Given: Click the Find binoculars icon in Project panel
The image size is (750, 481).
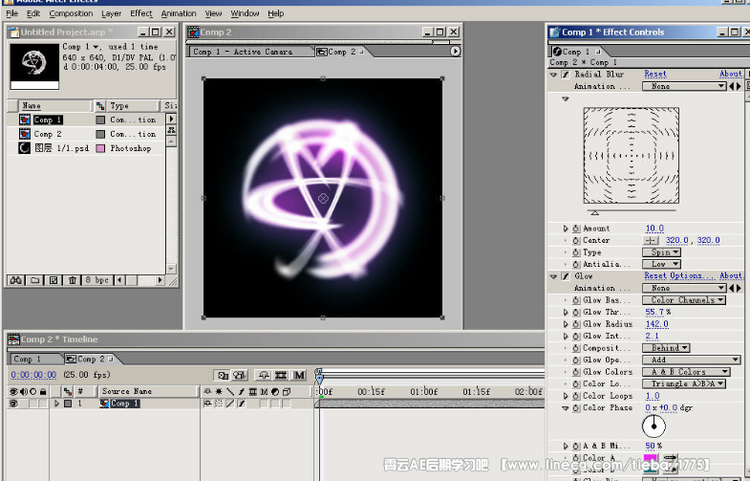Looking at the screenshot, I should click(16, 280).
